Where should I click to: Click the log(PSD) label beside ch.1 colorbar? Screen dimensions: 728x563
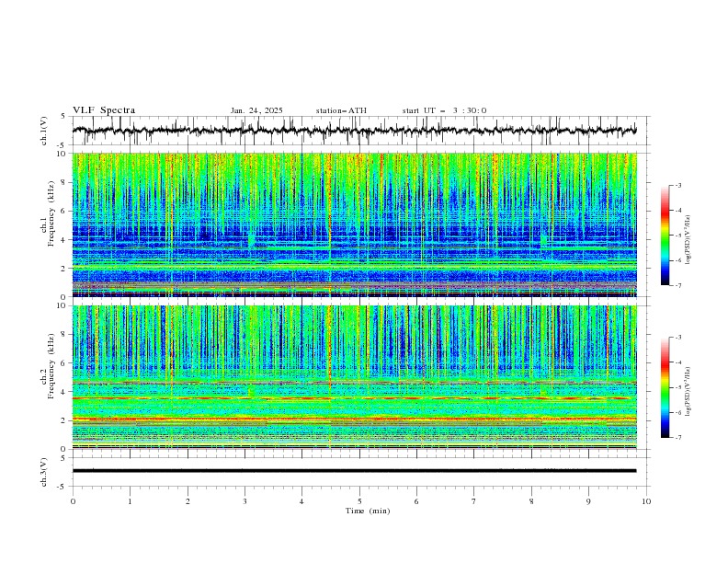[688, 240]
